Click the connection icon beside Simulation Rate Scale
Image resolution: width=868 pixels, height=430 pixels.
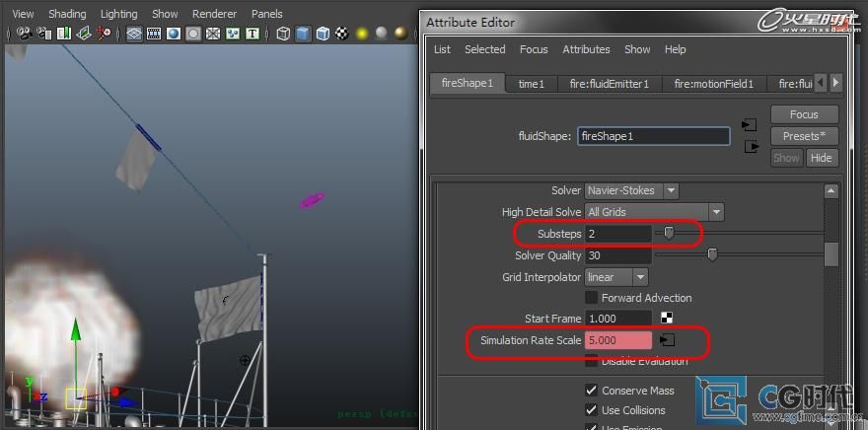668,340
